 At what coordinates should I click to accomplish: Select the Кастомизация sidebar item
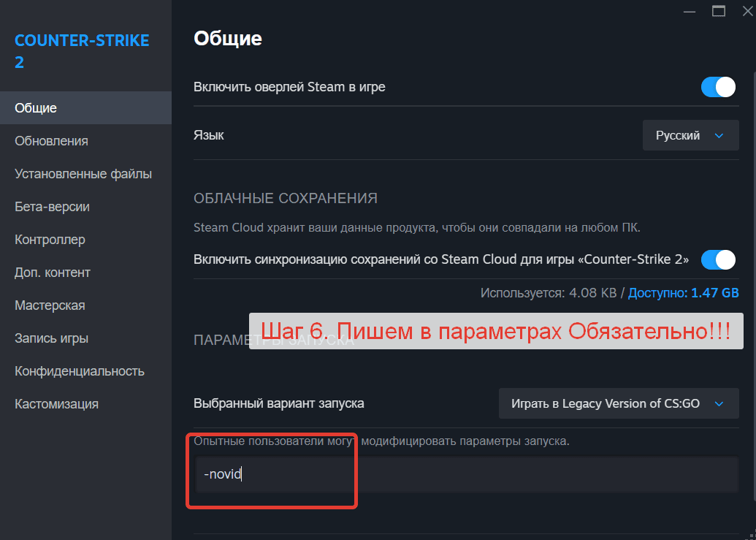56,404
